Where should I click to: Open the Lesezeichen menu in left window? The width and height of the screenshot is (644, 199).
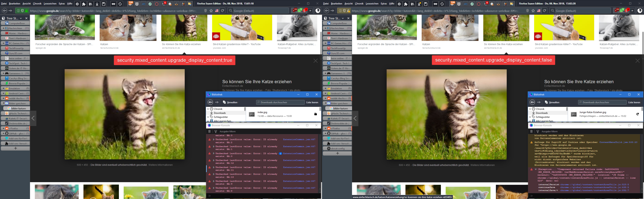coord(50,4)
